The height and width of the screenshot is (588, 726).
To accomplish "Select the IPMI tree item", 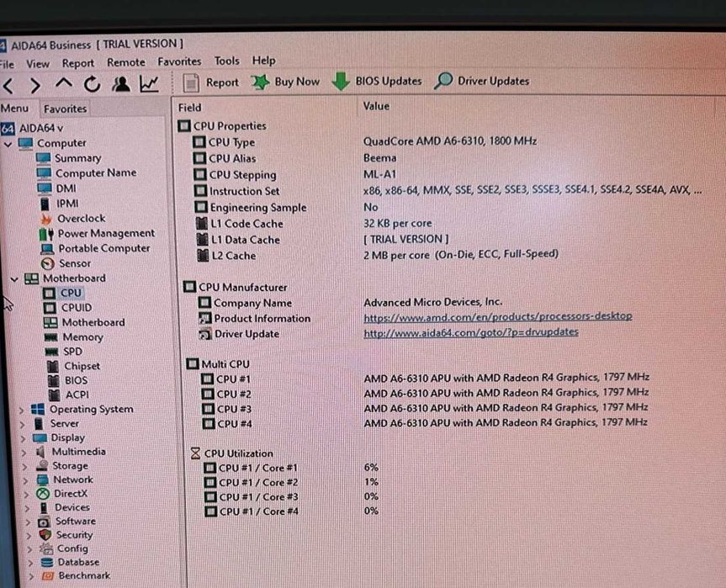I will pos(59,204).
